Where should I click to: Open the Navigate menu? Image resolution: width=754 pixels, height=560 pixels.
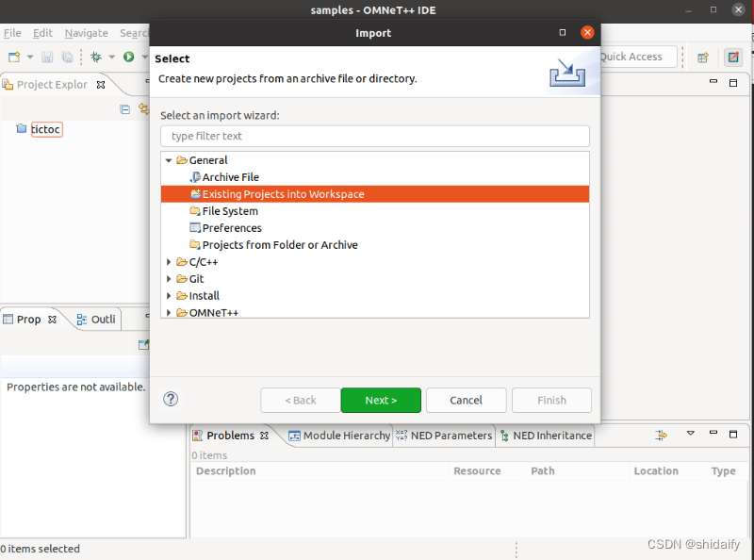(86, 32)
